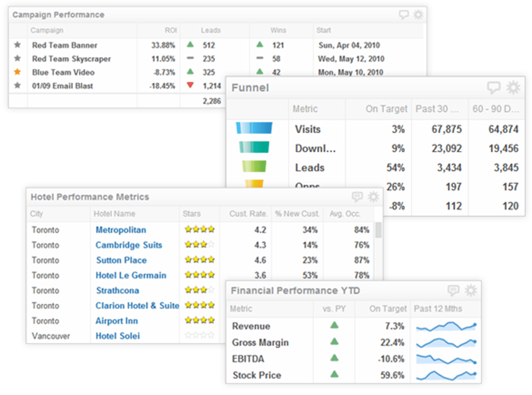The height and width of the screenshot is (395, 532).
Task: Sort by Avg. Occ. column header
Action: [345, 214]
